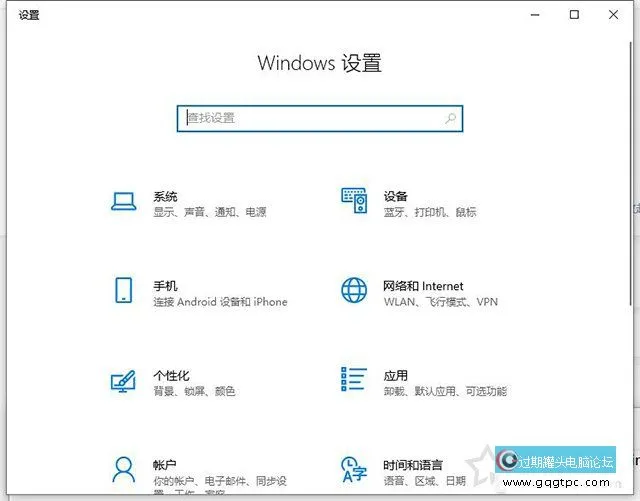Open 设备 settings category

[396, 196]
